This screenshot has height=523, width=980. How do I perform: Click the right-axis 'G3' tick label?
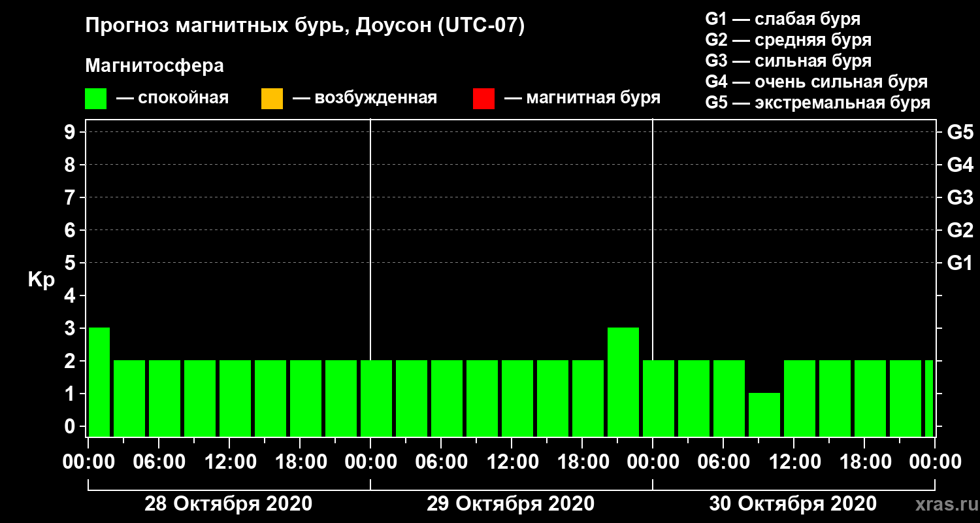click(x=960, y=197)
